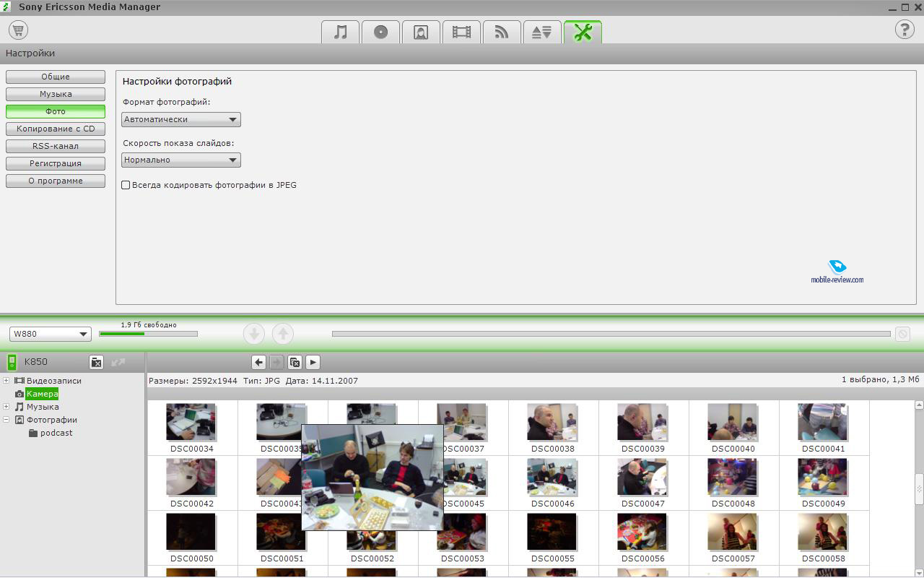Open the Формат фотографий dropdown

[x=181, y=119]
